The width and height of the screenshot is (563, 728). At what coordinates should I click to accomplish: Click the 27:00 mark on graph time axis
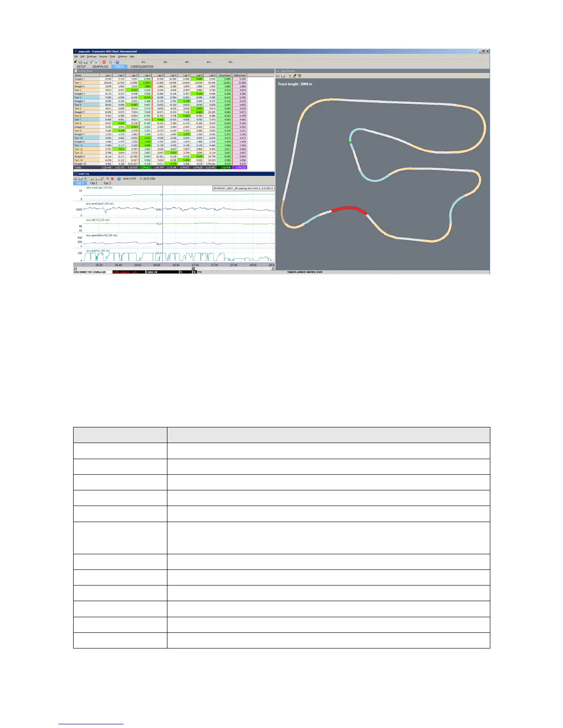195,265
